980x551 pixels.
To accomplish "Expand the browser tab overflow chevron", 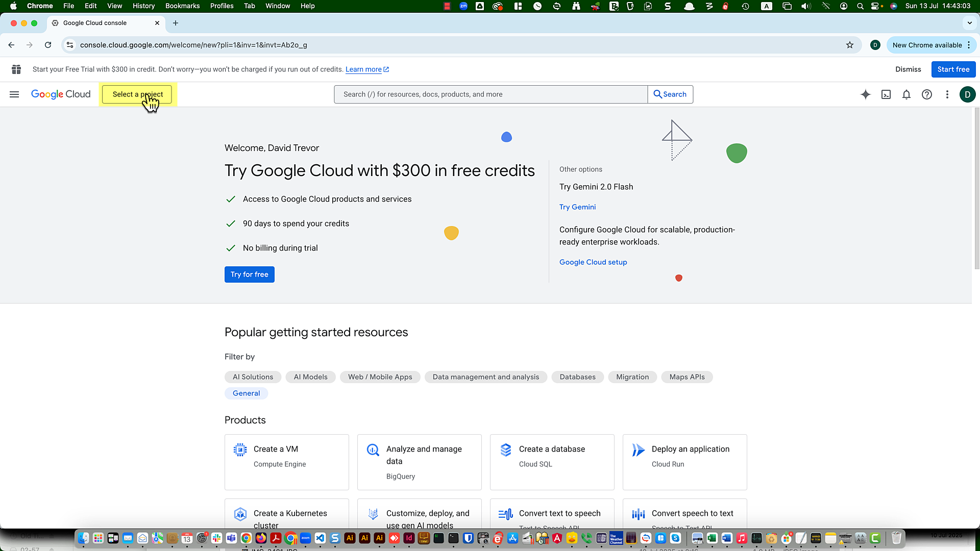I will 969,23.
